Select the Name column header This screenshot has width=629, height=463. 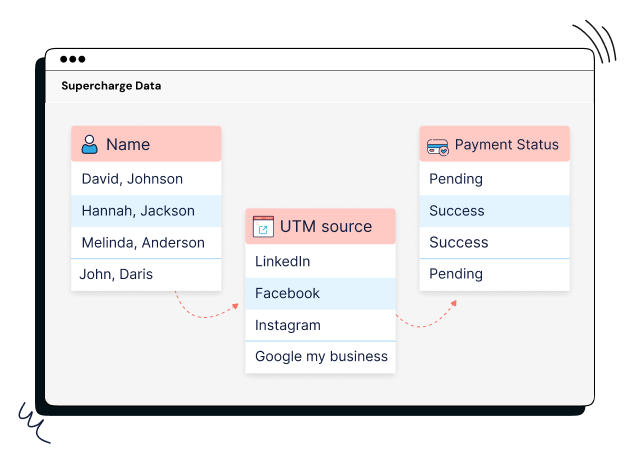(x=146, y=144)
